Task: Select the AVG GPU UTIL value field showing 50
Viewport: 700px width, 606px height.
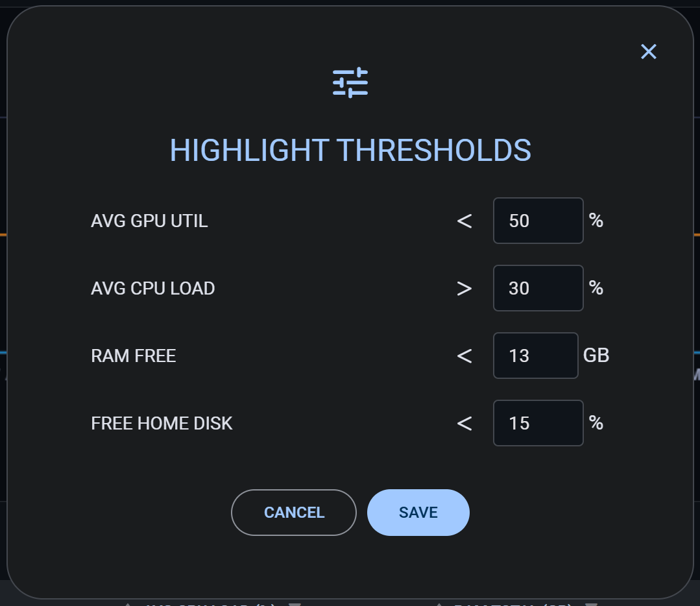Action: 538,221
